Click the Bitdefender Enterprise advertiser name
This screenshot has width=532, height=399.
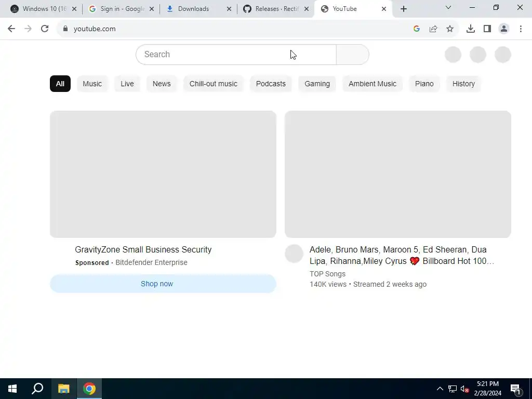(x=151, y=262)
